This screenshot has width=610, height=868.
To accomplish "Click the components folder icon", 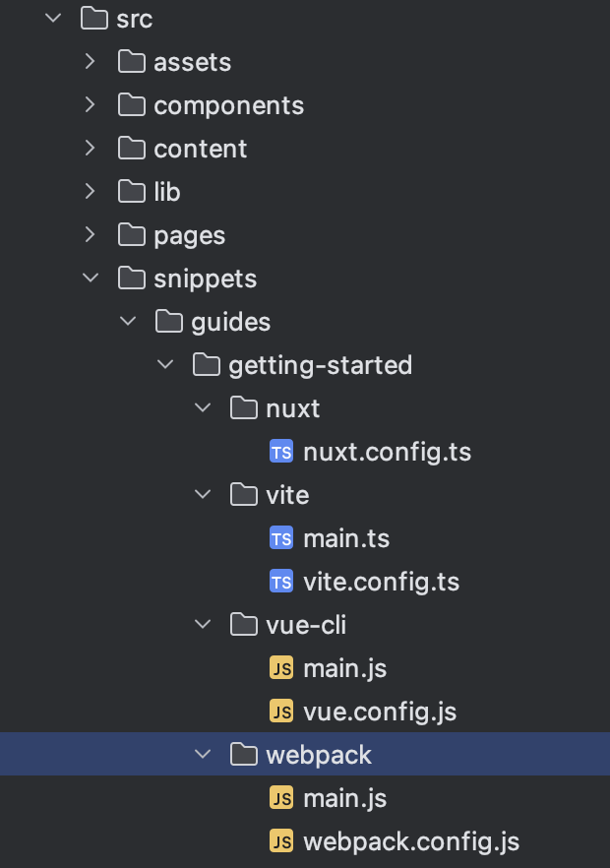I will [131, 105].
